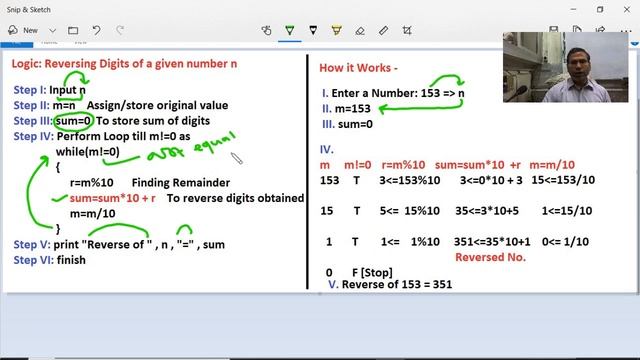
Task: Click the New snip button
Action: click(23, 30)
